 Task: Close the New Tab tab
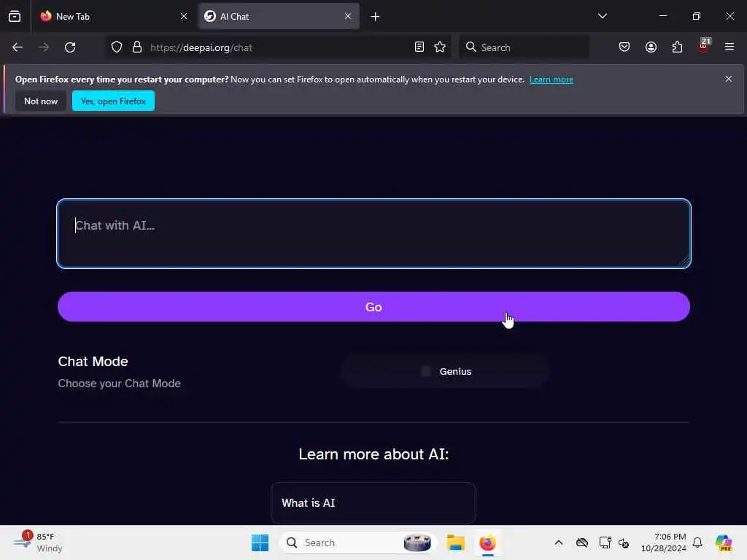point(184,16)
